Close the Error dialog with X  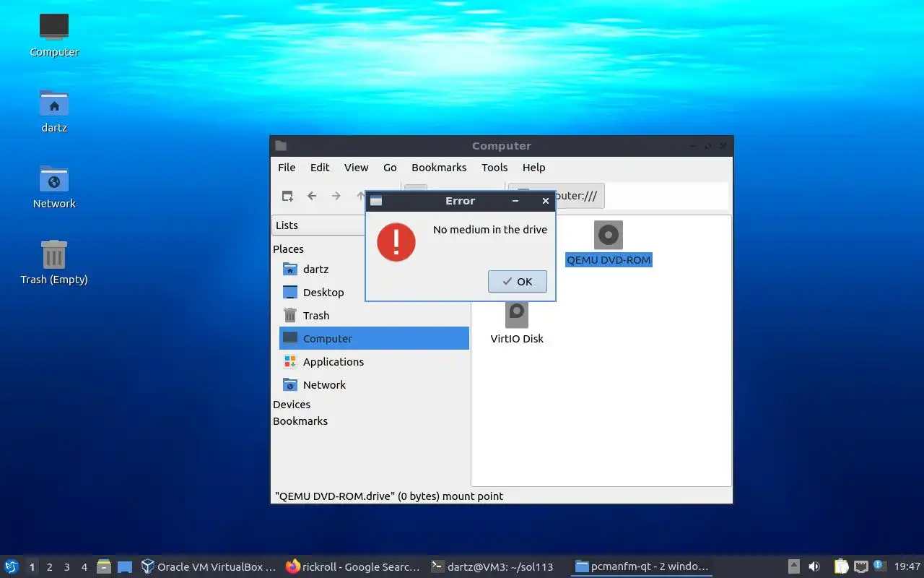(545, 201)
